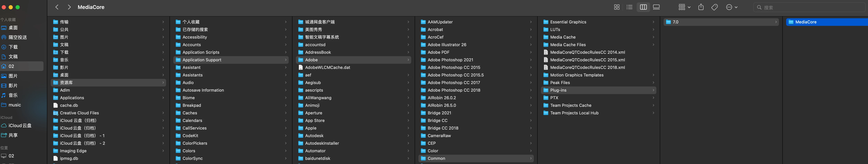
Task: Click the Tags toolbar icon
Action: point(714,7)
